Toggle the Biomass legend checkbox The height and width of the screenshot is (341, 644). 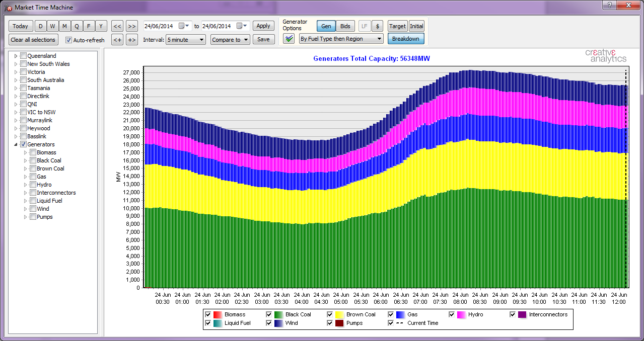click(208, 314)
